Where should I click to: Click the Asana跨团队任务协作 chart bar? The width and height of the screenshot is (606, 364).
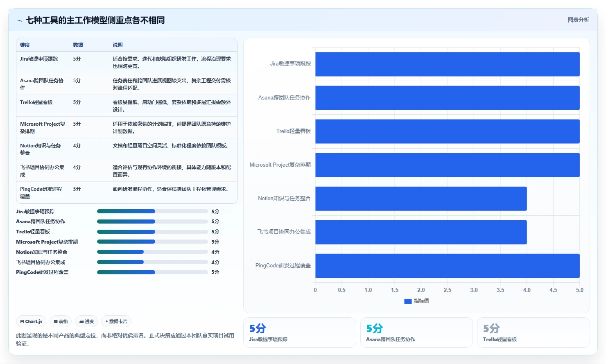(x=448, y=97)
